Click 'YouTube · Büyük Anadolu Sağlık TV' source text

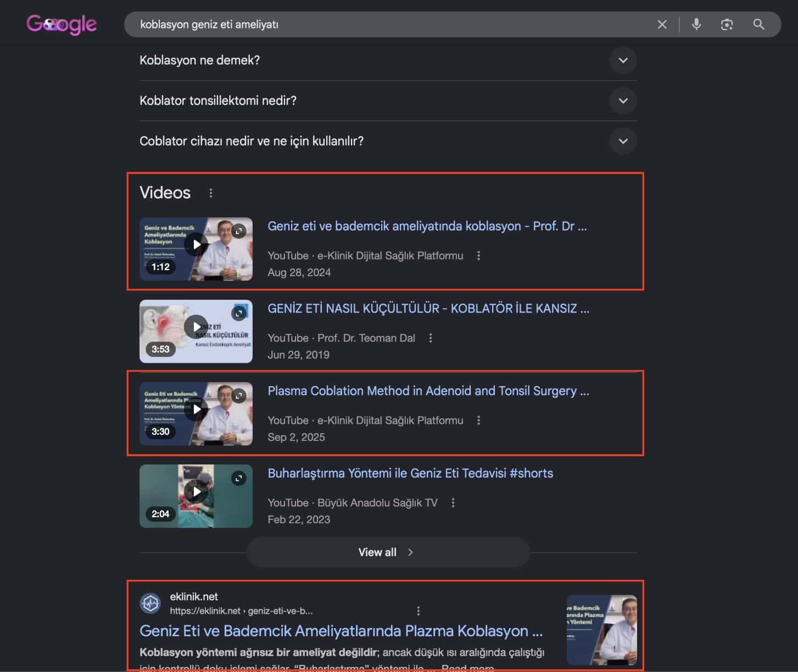click(x=353, y=503)
